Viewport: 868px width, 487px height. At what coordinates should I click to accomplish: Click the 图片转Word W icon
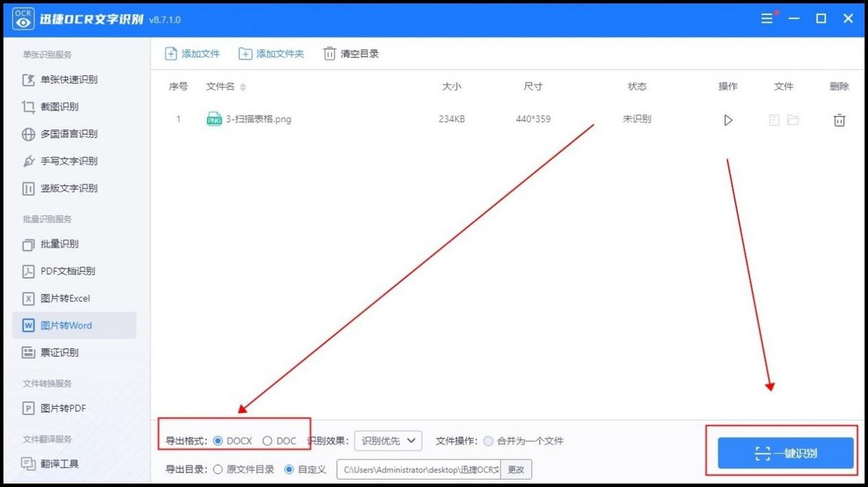click(28, 326)
